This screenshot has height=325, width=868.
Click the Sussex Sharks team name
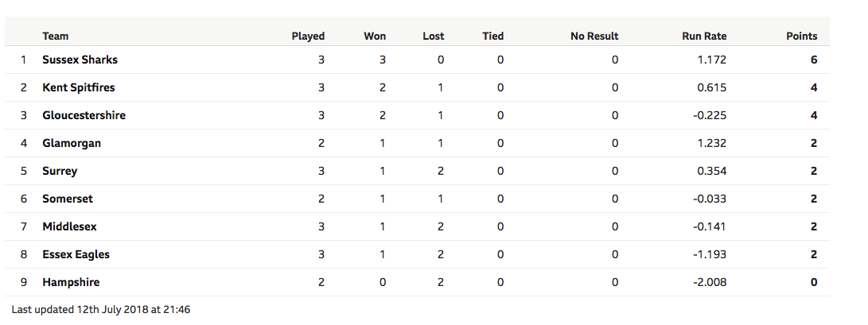[80, 60]
